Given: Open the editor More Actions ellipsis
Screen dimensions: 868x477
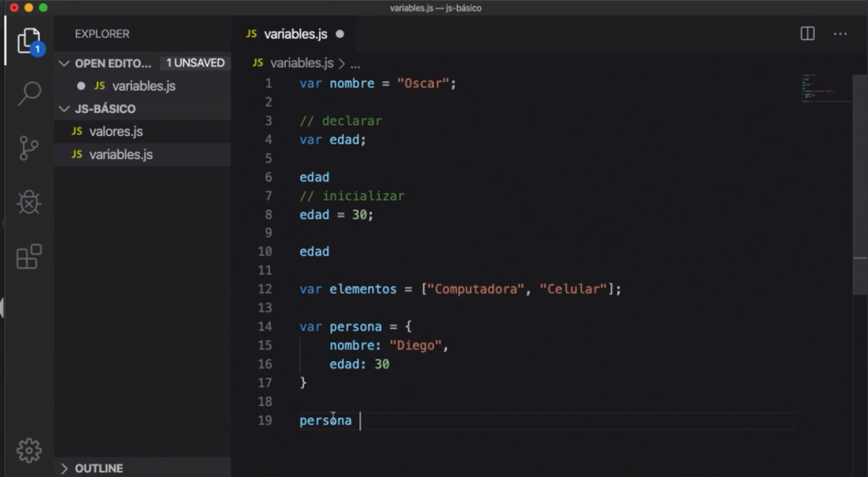Looking at the screenshot, I should pyautogui.click(x=840, y=34).
